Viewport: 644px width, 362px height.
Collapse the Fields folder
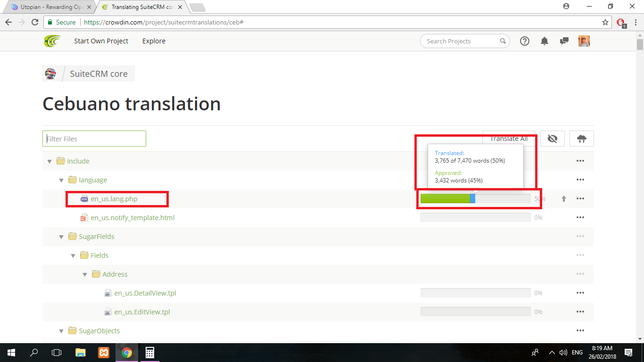point(73,255)
